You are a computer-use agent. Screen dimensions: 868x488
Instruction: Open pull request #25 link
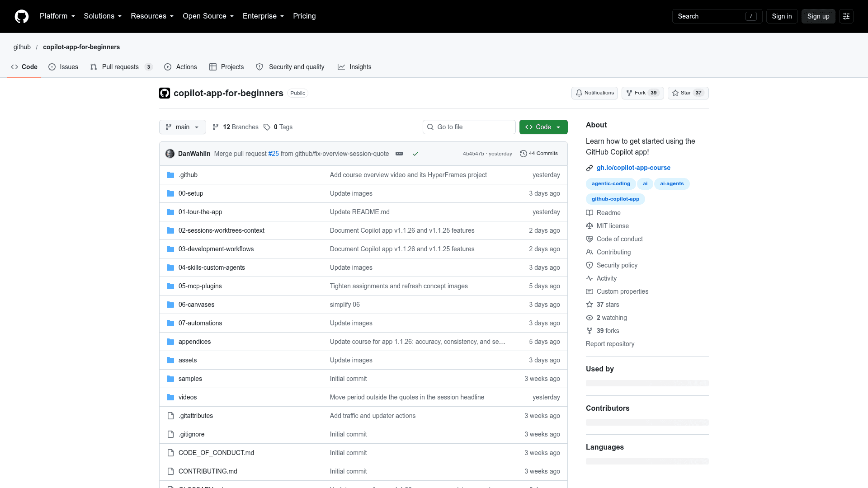click(x=274, y=154)
